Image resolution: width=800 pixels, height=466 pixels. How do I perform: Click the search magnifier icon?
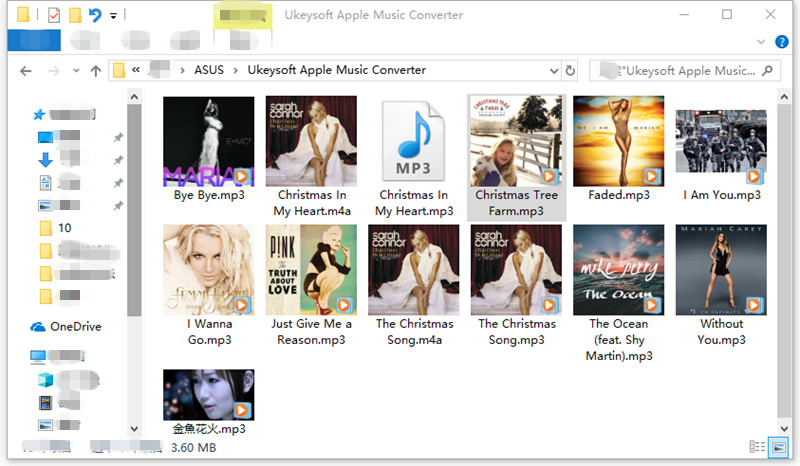point(767,70)
